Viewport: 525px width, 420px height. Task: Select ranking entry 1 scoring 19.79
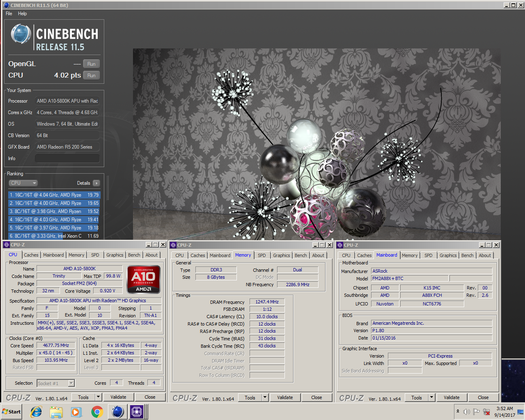pos(54,195)
